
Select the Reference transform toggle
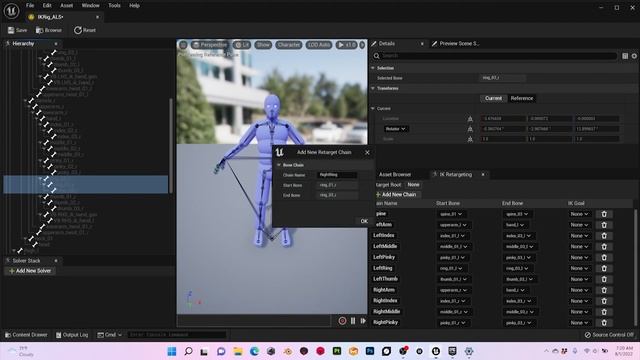pos(522,98)
